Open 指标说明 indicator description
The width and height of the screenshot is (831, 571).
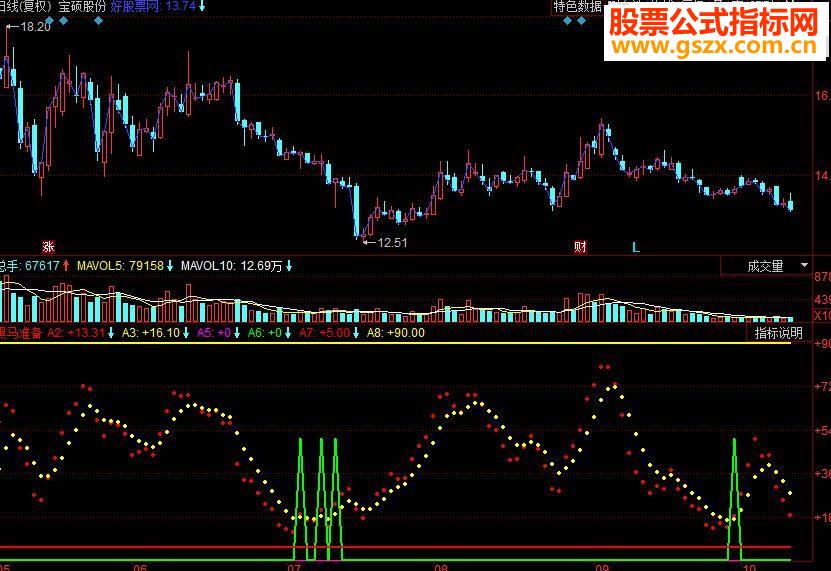click(778, 333)
